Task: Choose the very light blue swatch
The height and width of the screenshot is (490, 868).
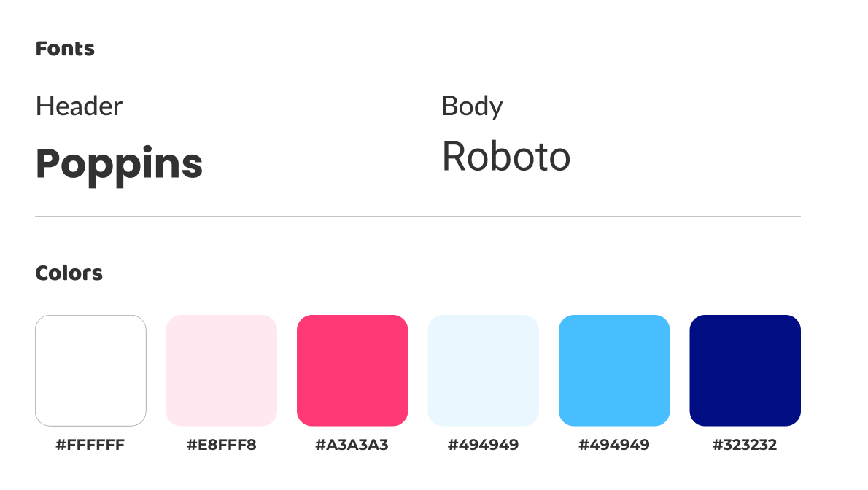Action: (483, 370)
